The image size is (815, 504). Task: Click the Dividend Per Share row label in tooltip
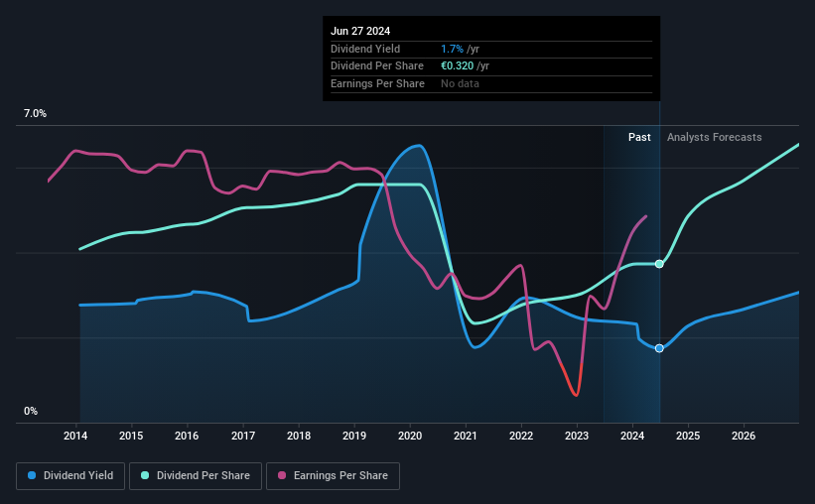377,66
